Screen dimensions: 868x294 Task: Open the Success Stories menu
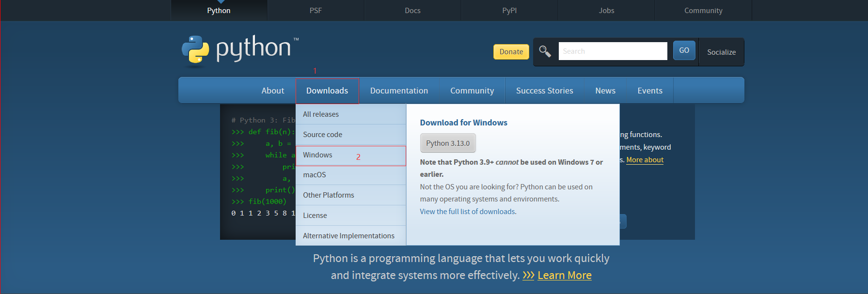pyautogui.click(x=545, y=91)
